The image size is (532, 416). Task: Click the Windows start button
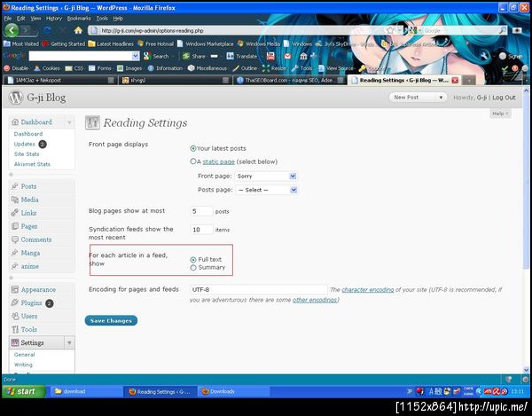pyautogui.click(x=23, y=391)
